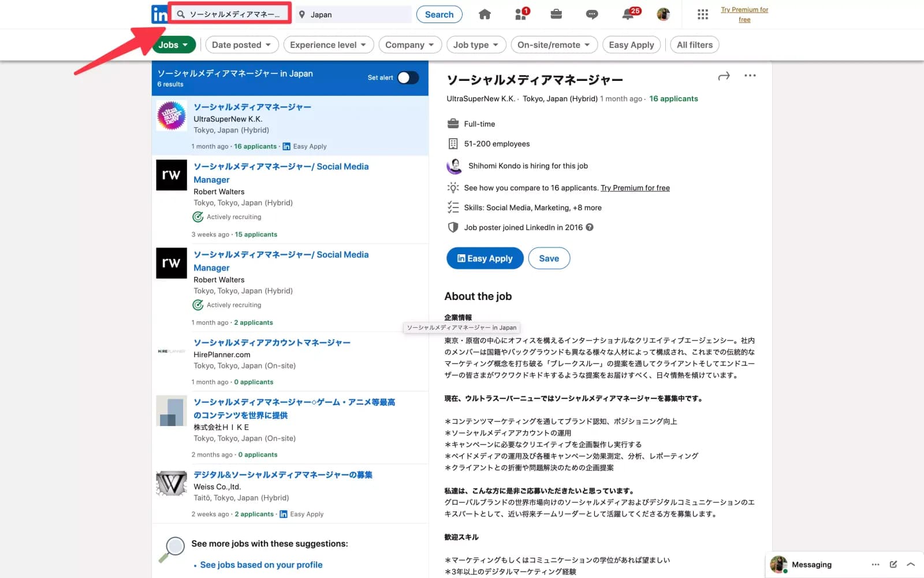Expand the Experience level filter
The image size is (924, 578).
[x=328, y=45]
